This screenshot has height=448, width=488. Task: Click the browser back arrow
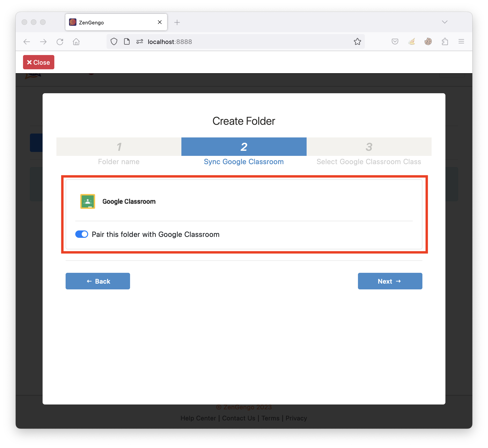(x=27, y=42)
